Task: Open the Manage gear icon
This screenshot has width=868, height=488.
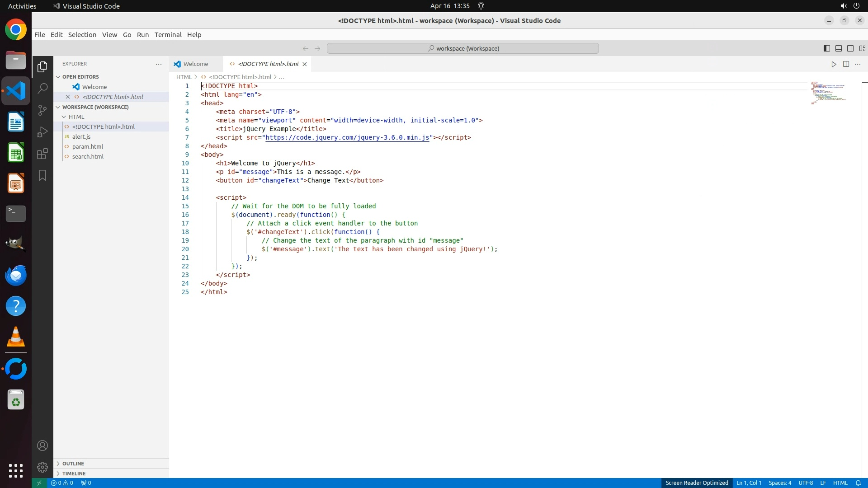Action: pos(42,467)
